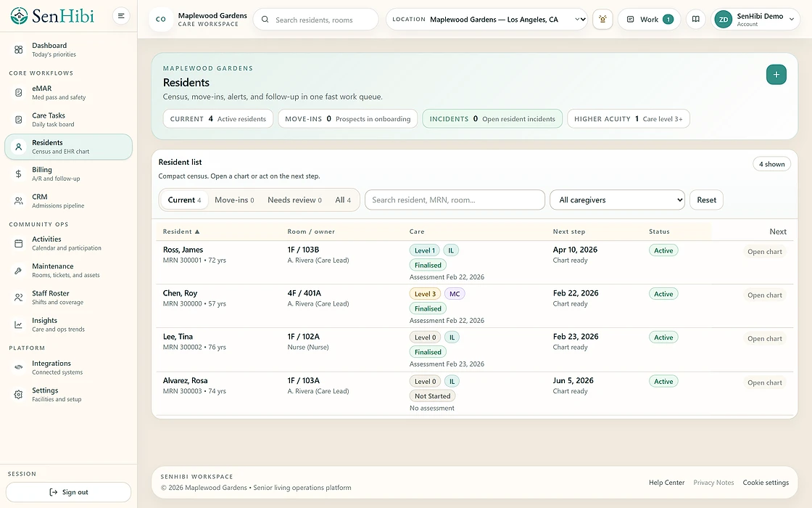The width and height of the screenshot is (812, 508).
Task: Open the eMAR med pass icon
Action: pyautogui.click(x=19, y=93)
